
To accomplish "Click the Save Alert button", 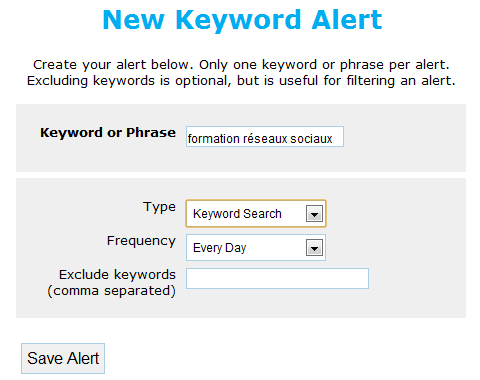I will pos(63,358).
